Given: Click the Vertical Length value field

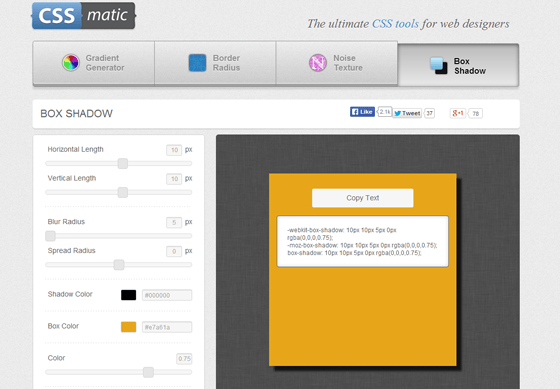Looking at the screenshot, I should click(174, 179).
